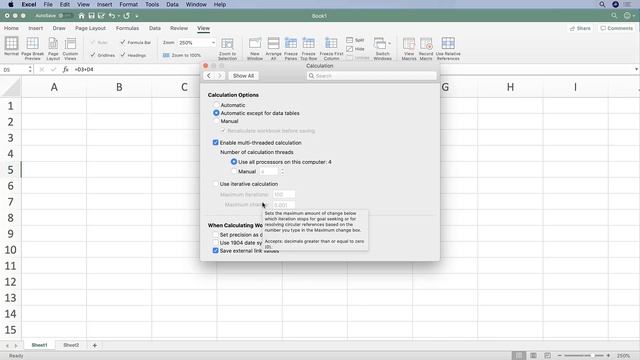Open the Data ribbon tab
Viewport: 640px width, 360px height.
[x=155, y=28]
